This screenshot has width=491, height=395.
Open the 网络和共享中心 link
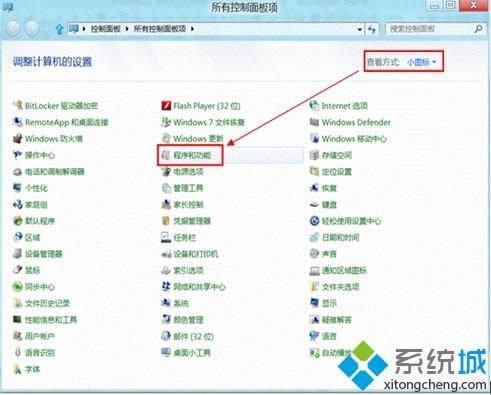(199, 287)
